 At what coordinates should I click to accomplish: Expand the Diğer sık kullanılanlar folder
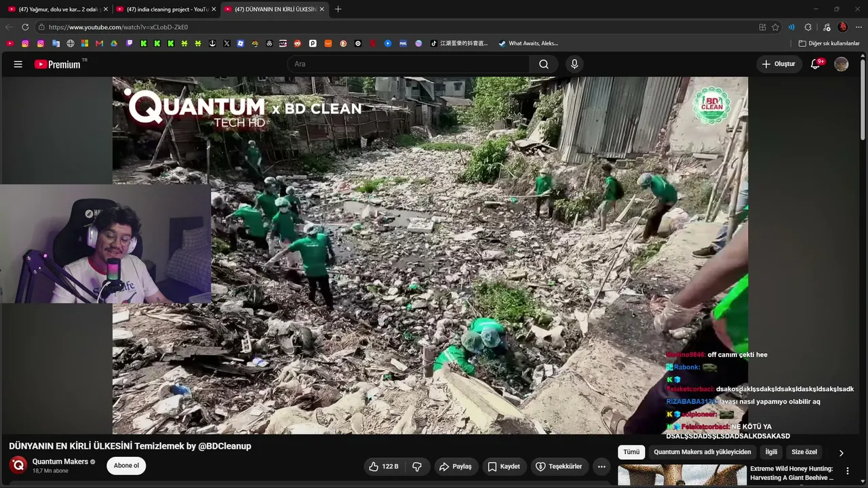pyautogui.click(x=829, y=43)
